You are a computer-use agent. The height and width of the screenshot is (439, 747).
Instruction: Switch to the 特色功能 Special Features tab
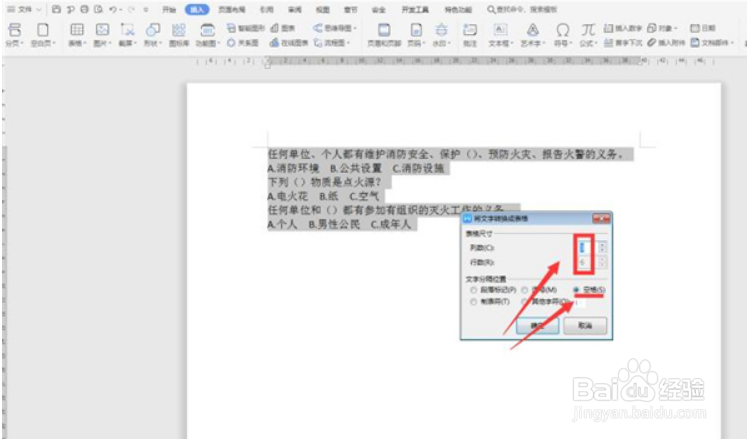458,10
